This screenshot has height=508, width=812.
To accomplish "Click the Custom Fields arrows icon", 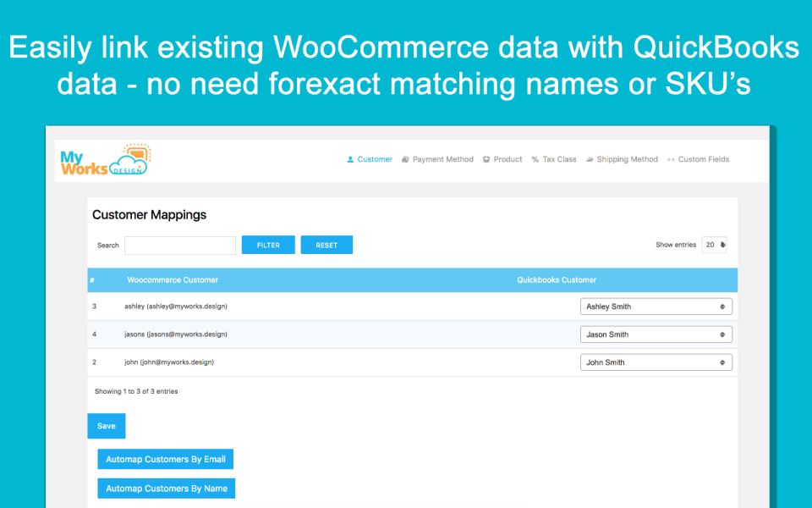I will click(x=671, y=159).
